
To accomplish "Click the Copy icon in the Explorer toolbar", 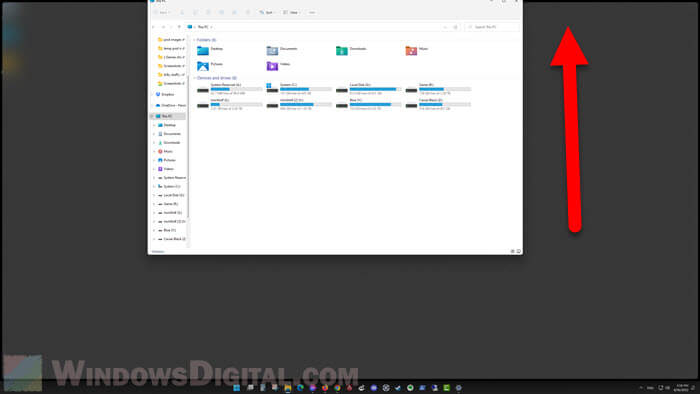I will pos(195,12).
